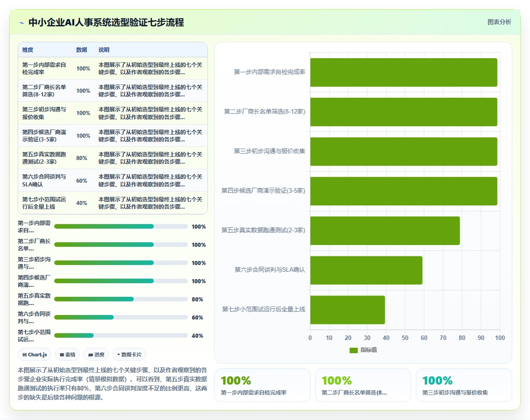
Task: Click the 维度 column header
Action: coord(28,50)
